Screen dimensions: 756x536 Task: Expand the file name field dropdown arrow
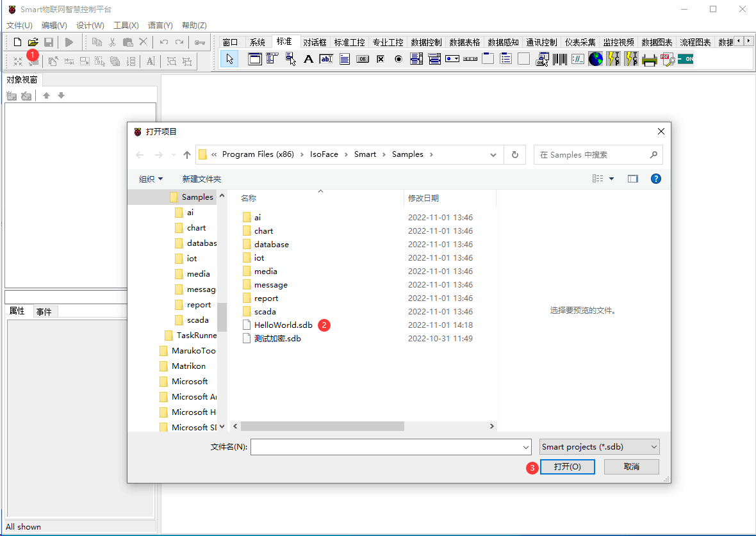525,448
